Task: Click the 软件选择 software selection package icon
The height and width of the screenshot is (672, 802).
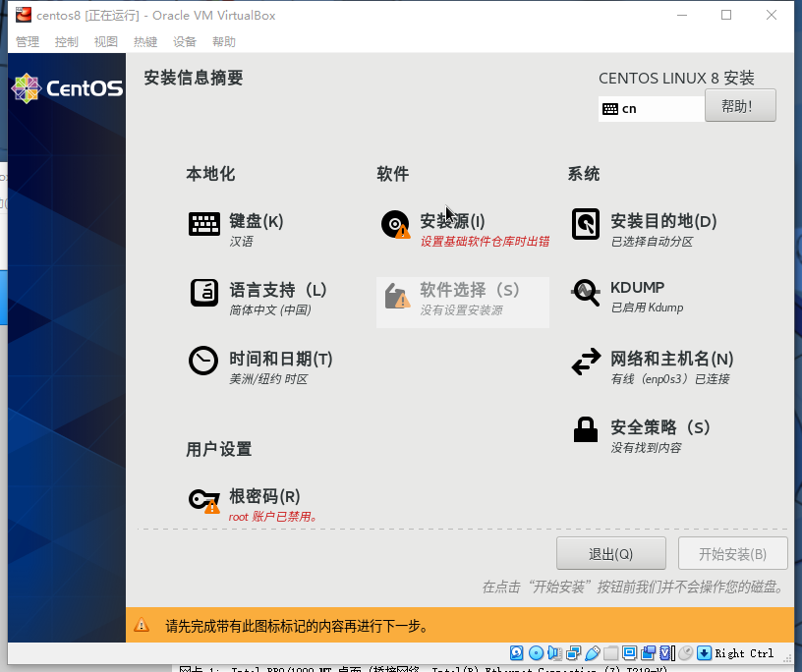Action: tap(397, 296)
